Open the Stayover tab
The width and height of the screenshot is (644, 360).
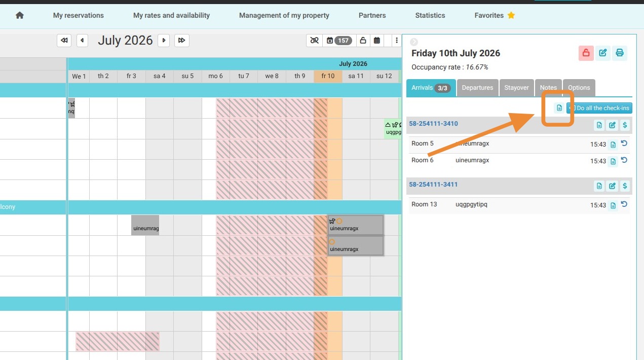516,88
